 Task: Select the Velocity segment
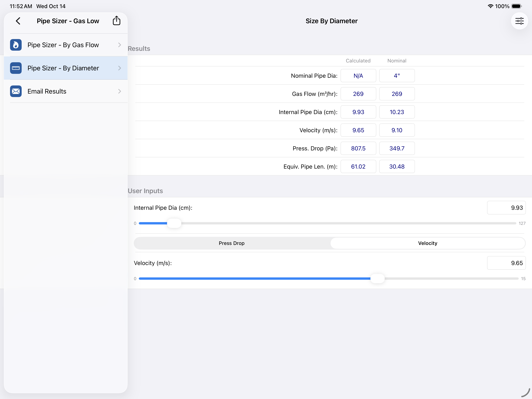coord(427,243)
